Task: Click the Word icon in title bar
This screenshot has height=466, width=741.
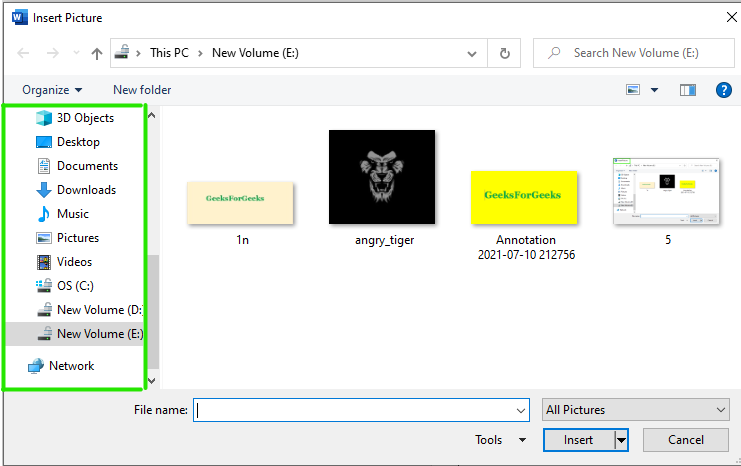Action: click(x=19, y=17)
